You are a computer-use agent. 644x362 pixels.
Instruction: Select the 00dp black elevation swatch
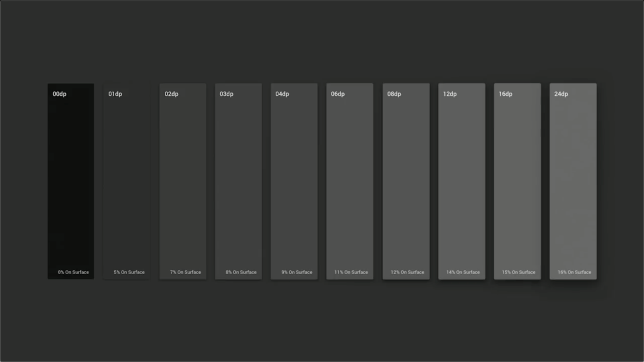pyautogui.click(x=71, y=181)
